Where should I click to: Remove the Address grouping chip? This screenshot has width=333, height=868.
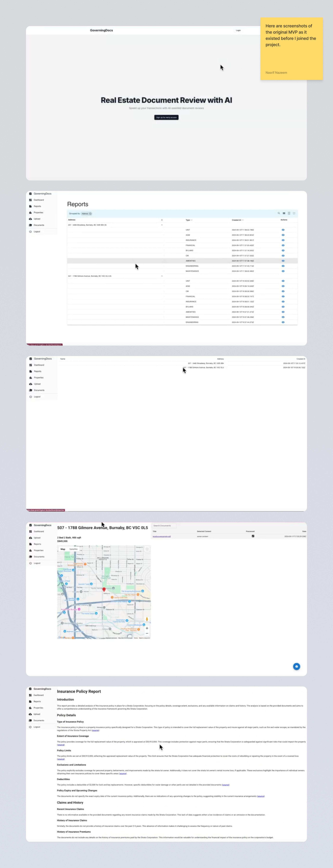point(90,214)
